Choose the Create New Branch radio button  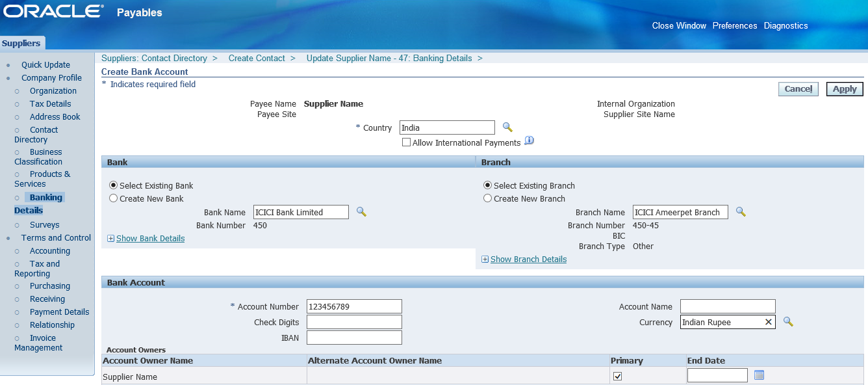(x=487, y=198)
